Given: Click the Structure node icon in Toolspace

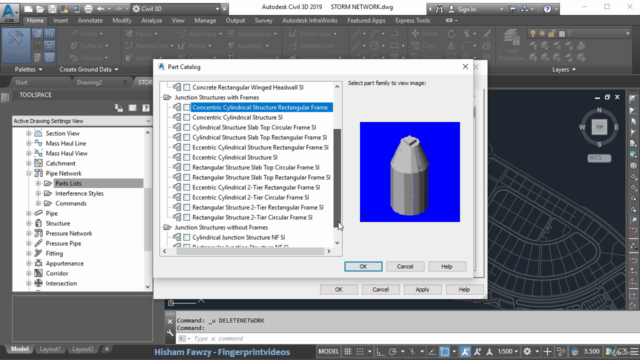Looking at the screenshot, I should (x=38, y=223).
